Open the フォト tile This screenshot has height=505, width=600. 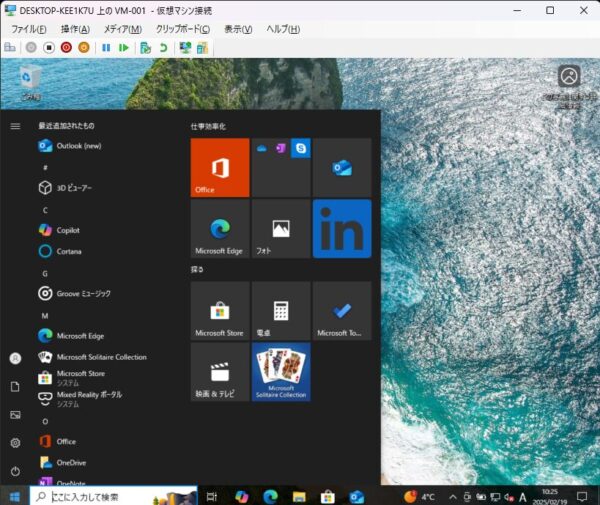tap(281, 229)
